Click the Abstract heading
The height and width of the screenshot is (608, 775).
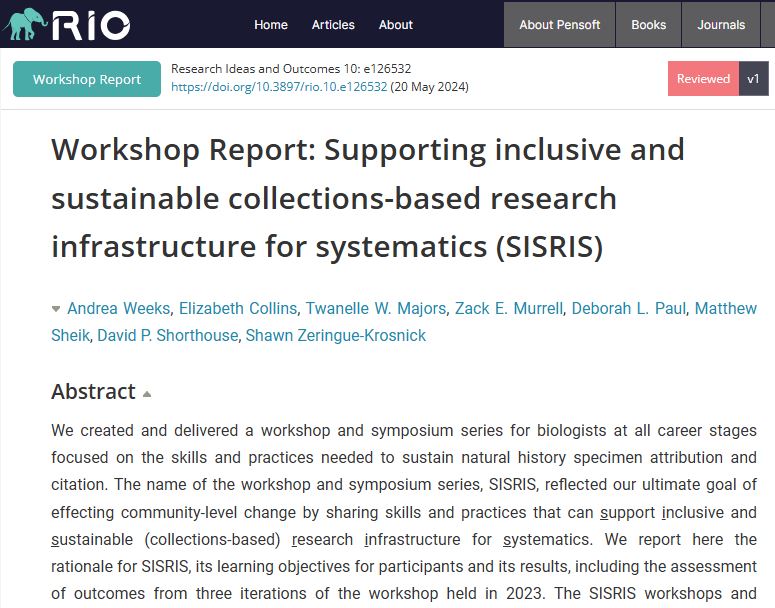click(93, 392)
